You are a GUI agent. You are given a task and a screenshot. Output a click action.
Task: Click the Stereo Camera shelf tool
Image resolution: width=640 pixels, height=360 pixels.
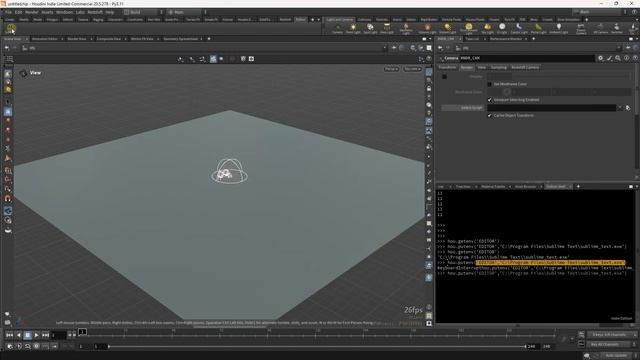(581, 29)
